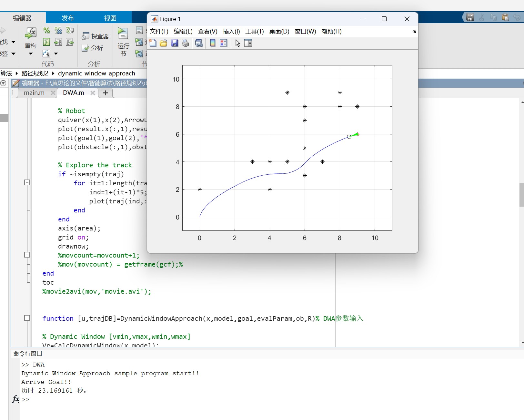Image resolution: width=524 pixels, height=420 pixels.
Task: Select the DWA.m editor tab
Action: pyautogui.click(x=74, y=93)
